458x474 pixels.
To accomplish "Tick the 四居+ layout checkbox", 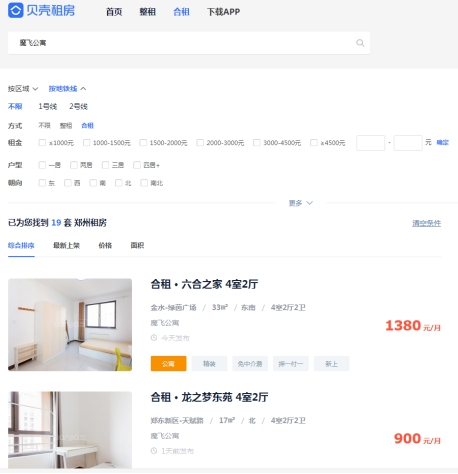I will [137, 165].
